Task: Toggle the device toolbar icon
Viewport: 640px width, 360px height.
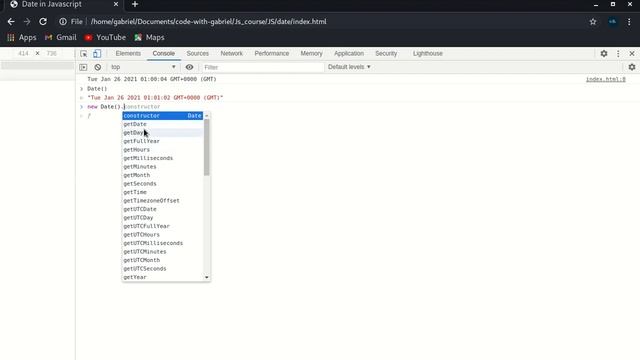Action: tap(97, 53)
